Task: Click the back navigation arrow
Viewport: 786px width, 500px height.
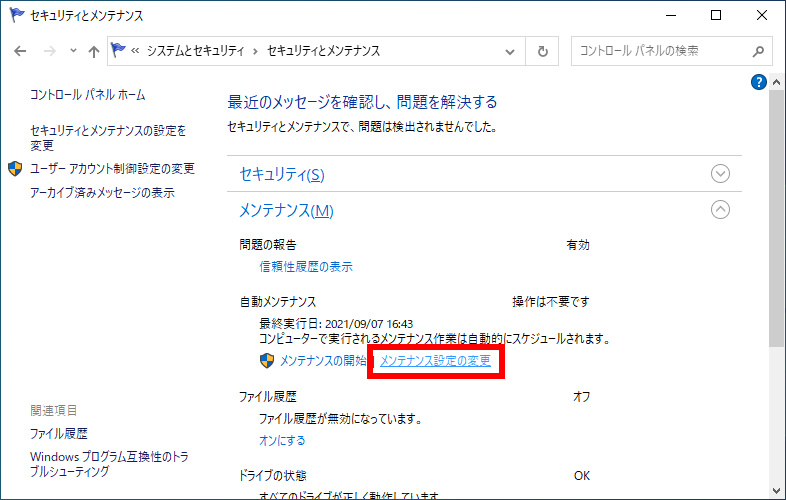Action: [x=21, y=51]
